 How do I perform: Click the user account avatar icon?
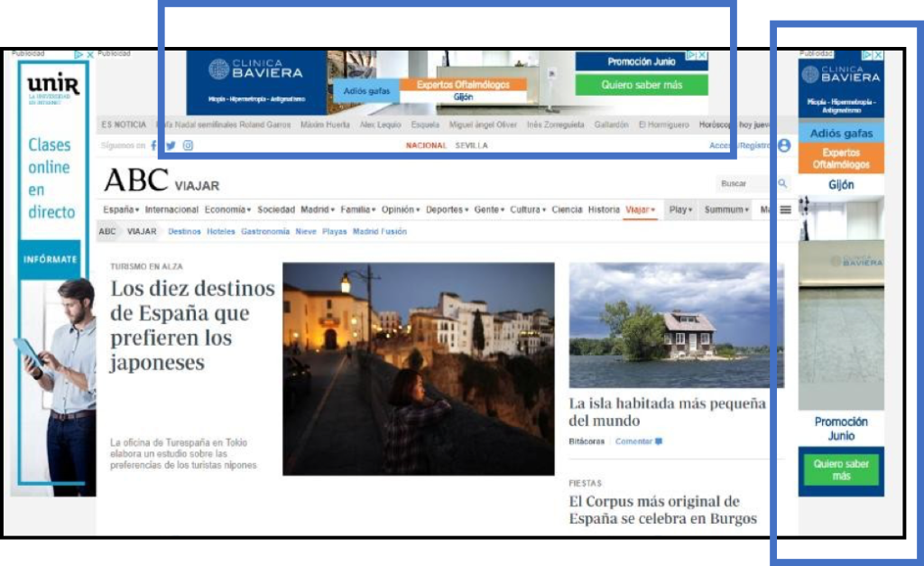click(x=783, y=145)
